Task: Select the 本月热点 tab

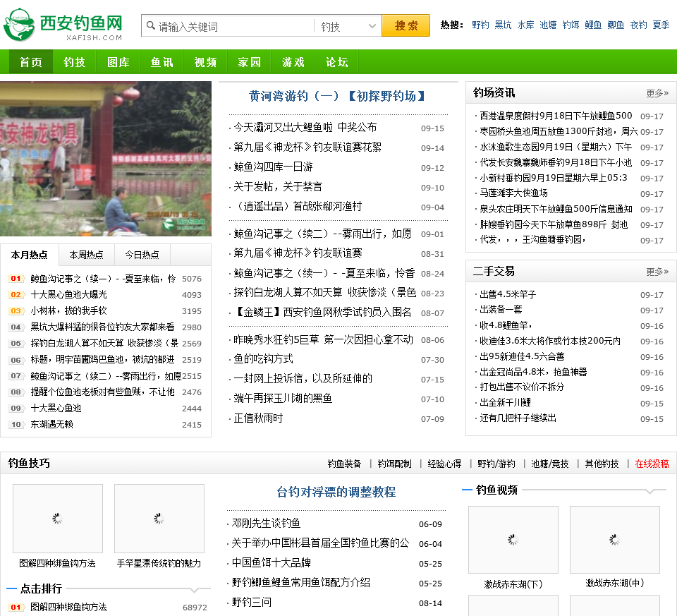Action: (29, 255)
